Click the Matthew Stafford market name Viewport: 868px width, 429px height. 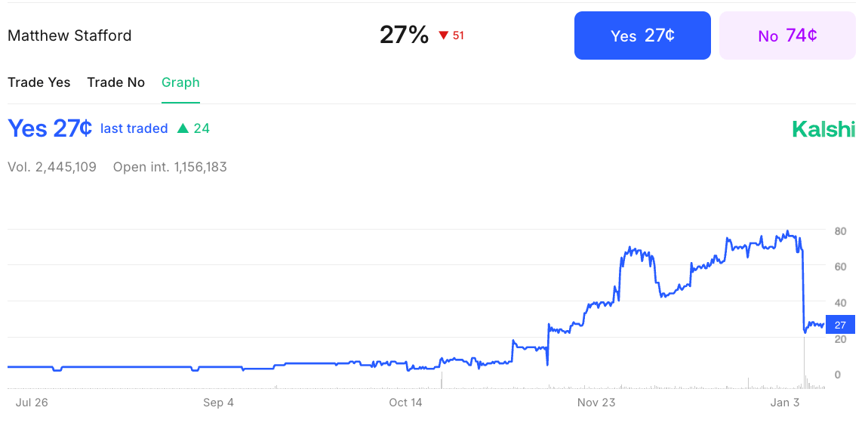click(x=69, y=35)
